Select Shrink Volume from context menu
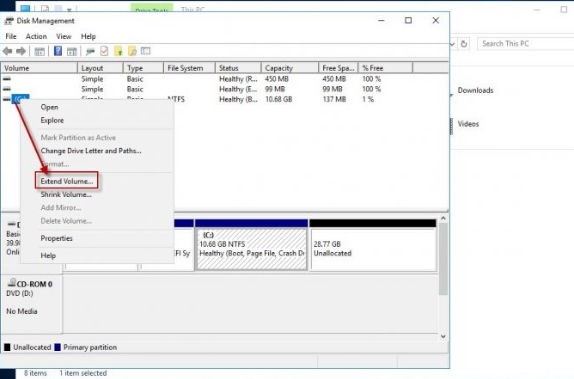Image resolution: width=574 pixels, height=379 pixels. pos(66,194)
